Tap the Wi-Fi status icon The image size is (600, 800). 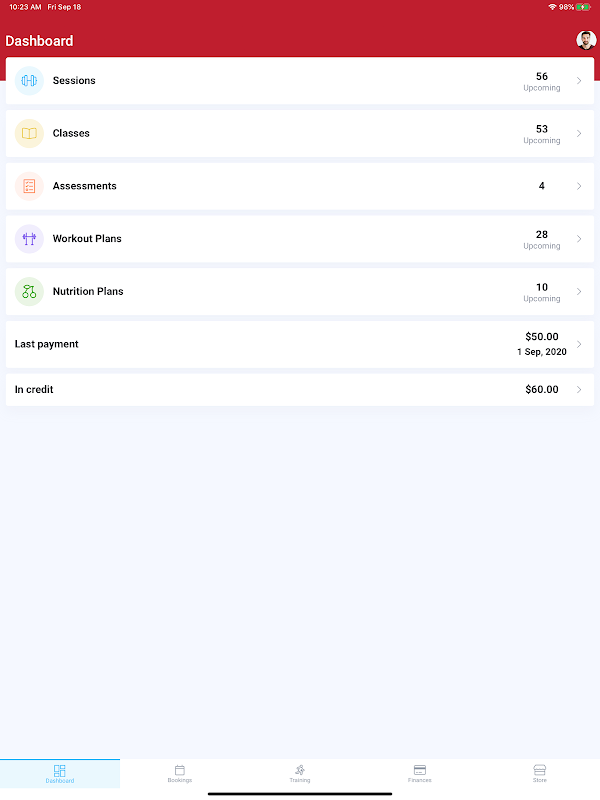click(x=552, y=7)
